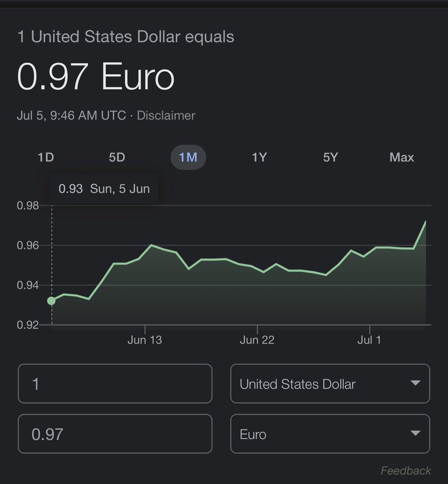Switch chart to 1D range

click(x=46, y=157)
